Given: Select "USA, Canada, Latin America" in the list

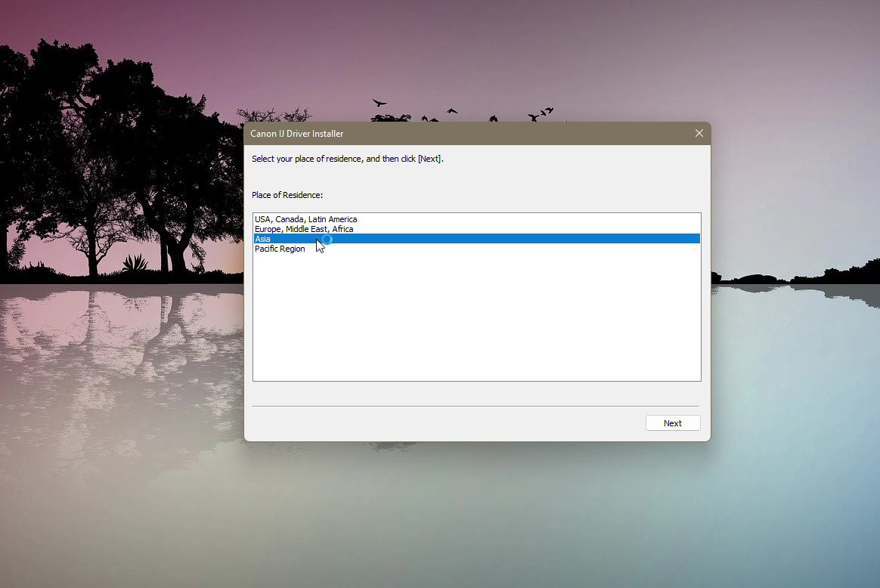Looking at the screenshot, I should point(476,219).
